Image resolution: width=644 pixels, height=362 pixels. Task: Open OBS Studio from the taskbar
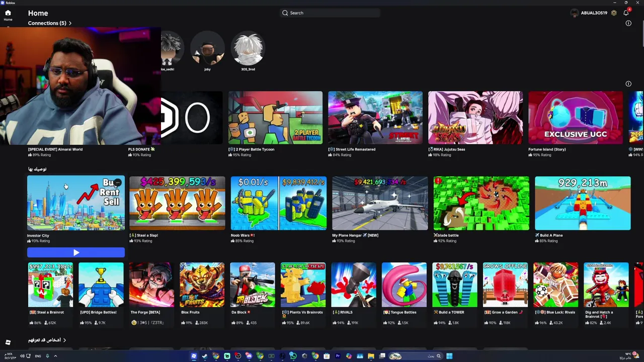pyautogui.click(x=238, y=356)
